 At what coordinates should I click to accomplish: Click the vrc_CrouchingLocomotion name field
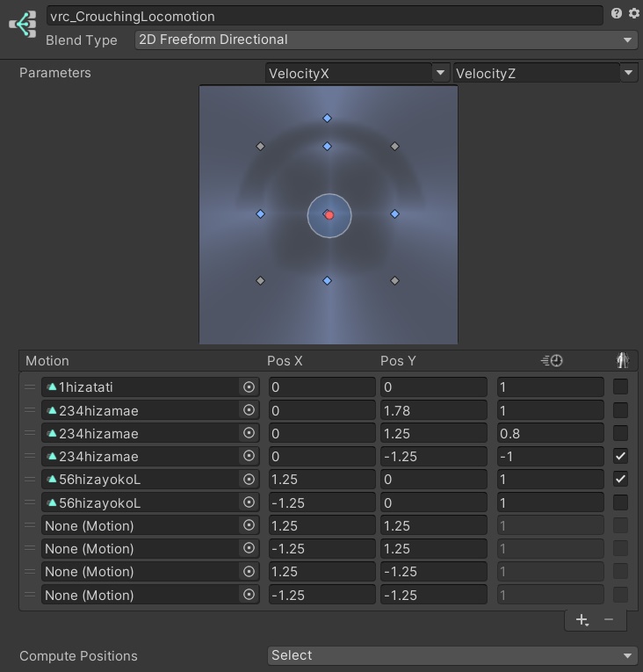click(324, 16)
